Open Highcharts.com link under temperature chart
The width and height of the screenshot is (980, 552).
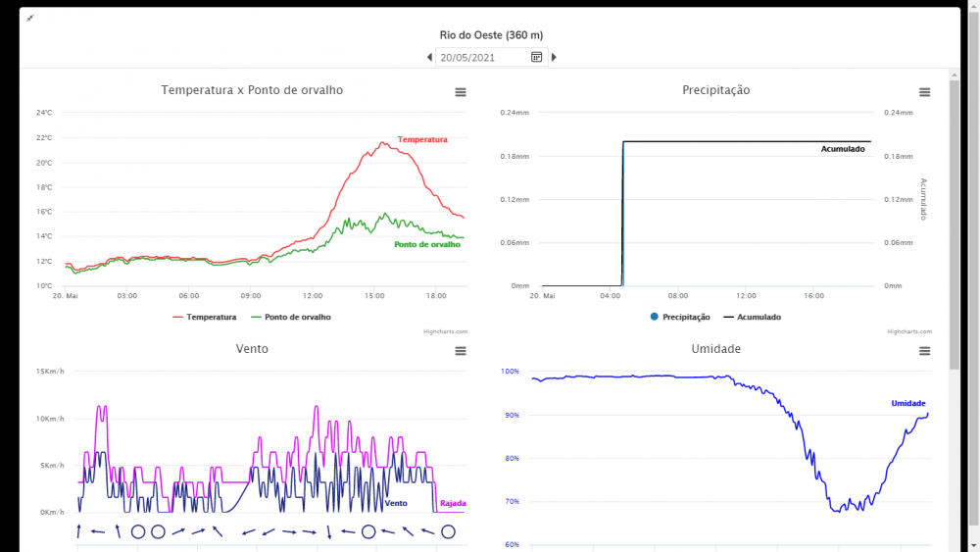tap(446, 332)
